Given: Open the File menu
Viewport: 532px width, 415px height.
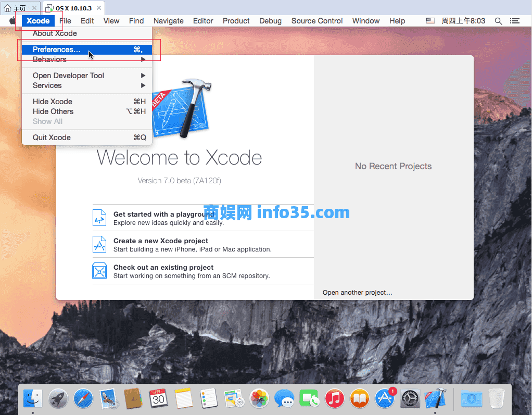Looking at the screenshot, I should pyautogui.click(x=65, y=21).
